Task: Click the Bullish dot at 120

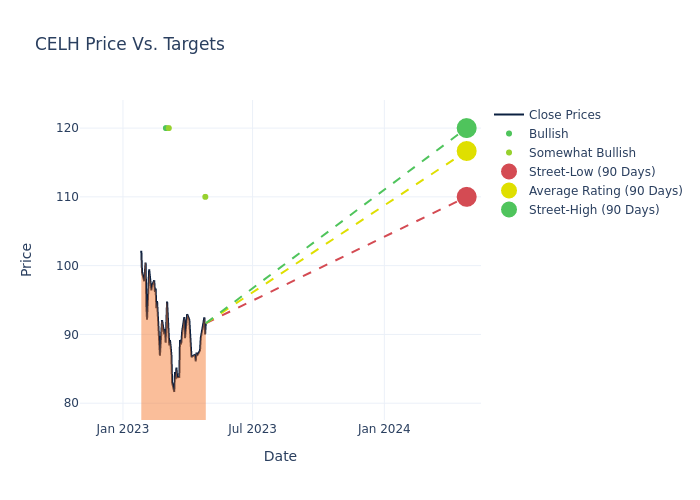Action: 165,128
